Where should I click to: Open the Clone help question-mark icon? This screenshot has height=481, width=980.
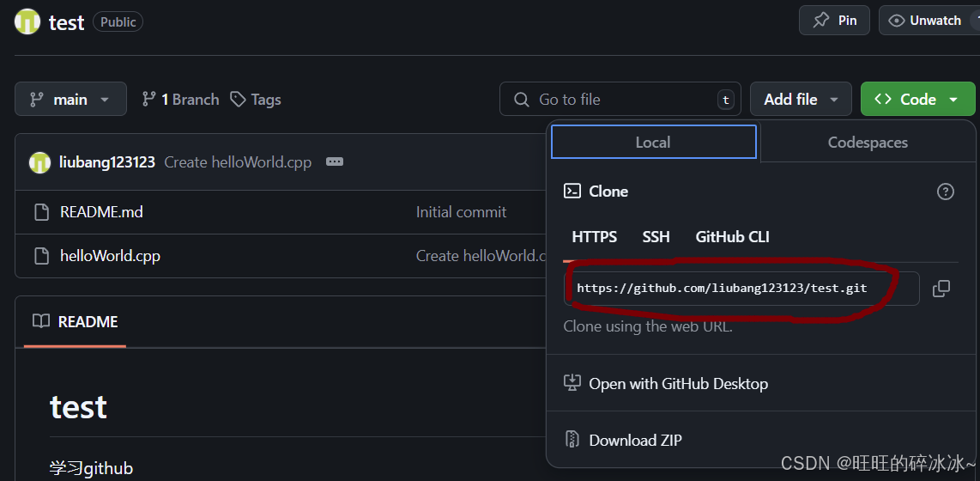tap(945, 192)
